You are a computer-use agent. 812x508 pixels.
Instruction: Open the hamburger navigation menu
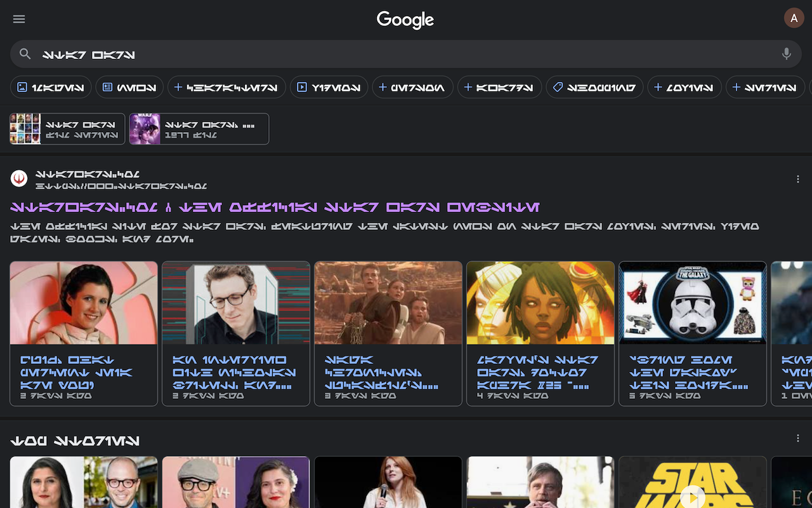click(19, 19)
